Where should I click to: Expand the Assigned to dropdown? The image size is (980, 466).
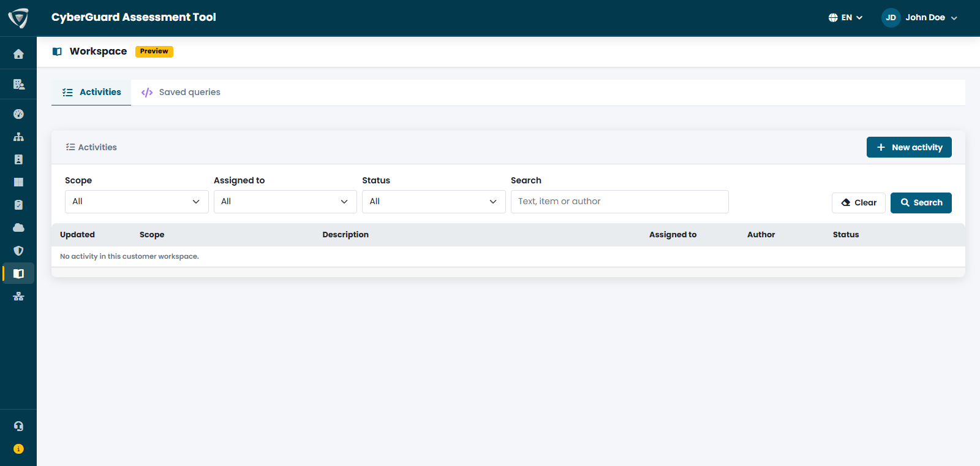pyautogui.click(x=285, y=202)
